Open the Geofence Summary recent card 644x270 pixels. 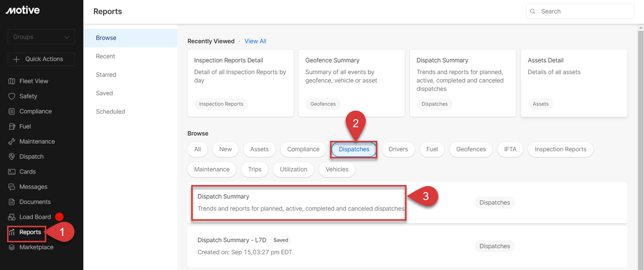351,83
